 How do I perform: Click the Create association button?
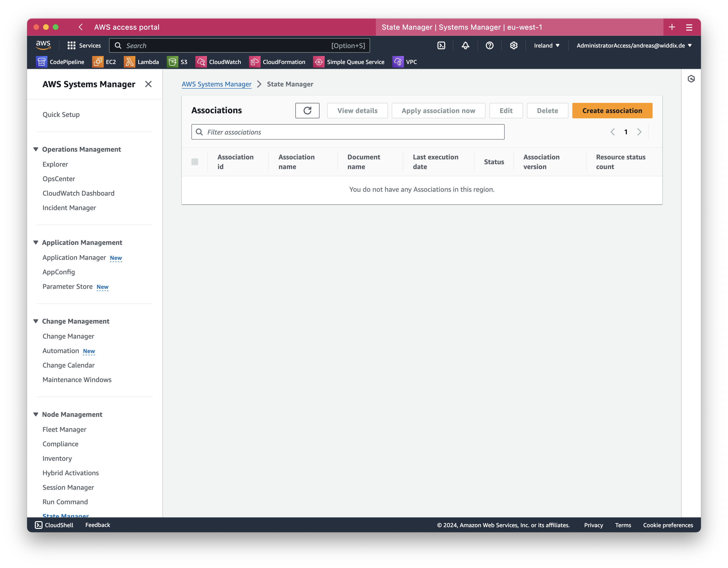point(612,111)
